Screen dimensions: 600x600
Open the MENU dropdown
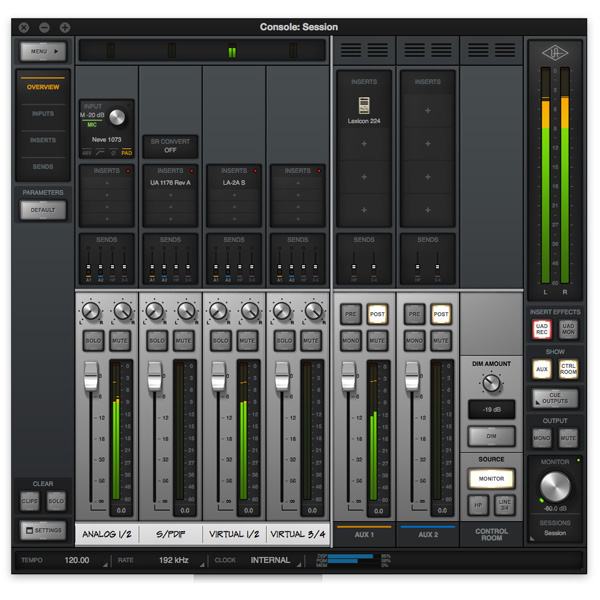point(43,51)
